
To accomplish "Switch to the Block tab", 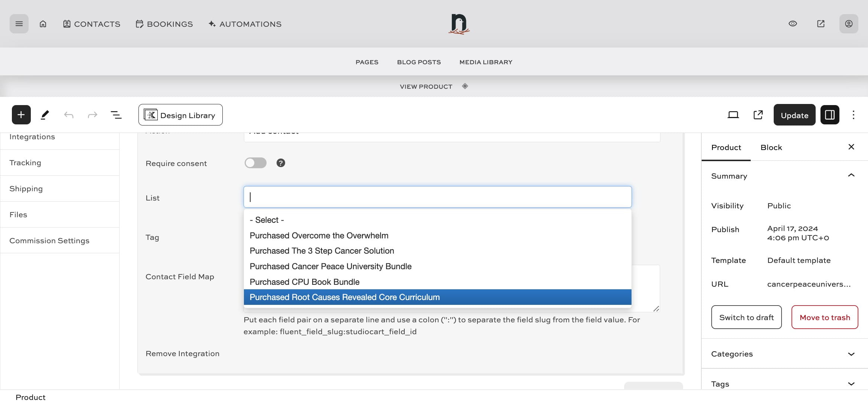I will click(771, 147).
